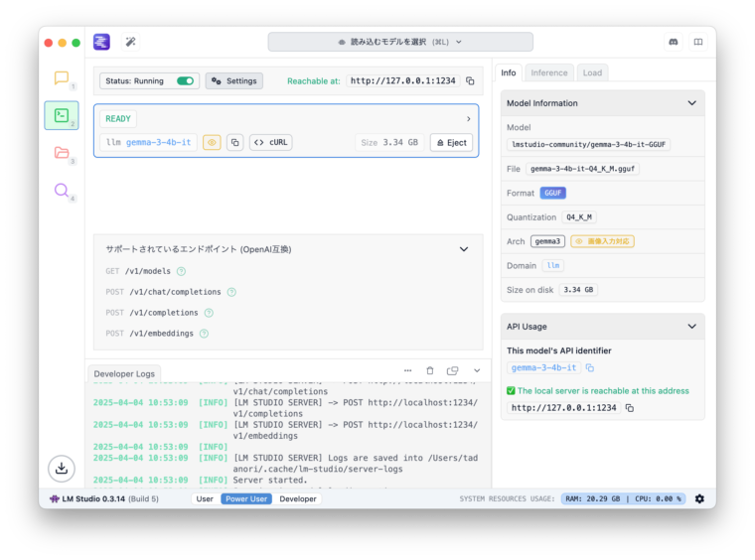Image resolution: width=755 pixels, height=560 pixels.
Task: Click the gemma-3-4b-it-Q4_K_M.gguf file name
Action: pos(582,169)
